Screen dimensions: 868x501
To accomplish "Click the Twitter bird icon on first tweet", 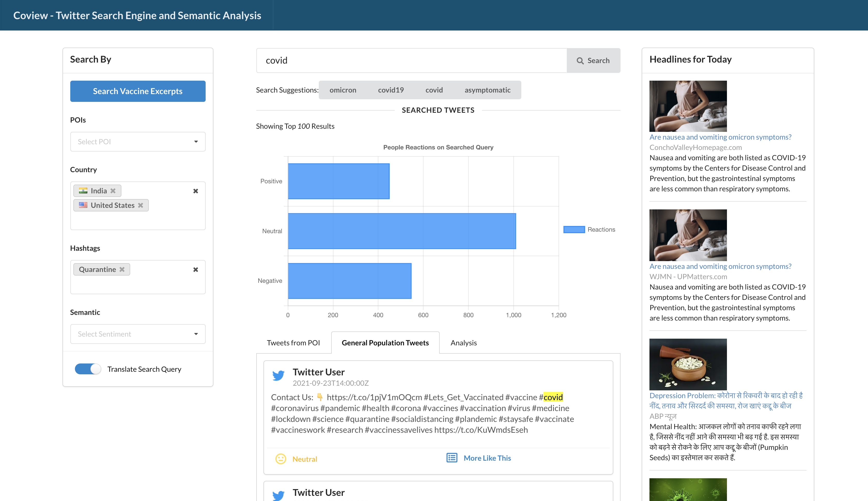I will coord(278,375).
